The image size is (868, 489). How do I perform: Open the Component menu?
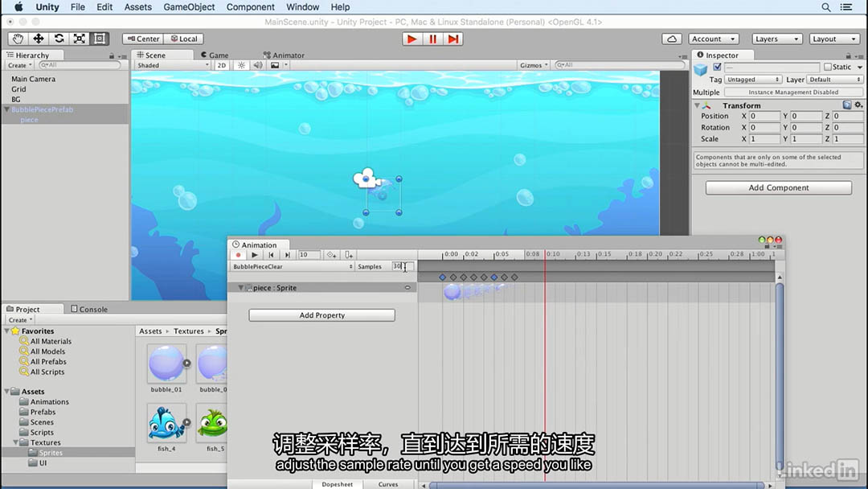(x=250, y=7)
